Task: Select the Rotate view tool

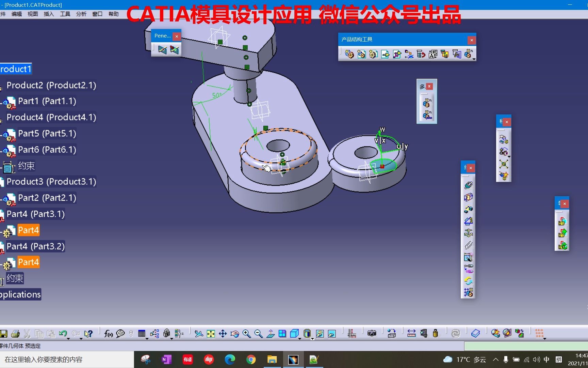Action: point(235,334)
